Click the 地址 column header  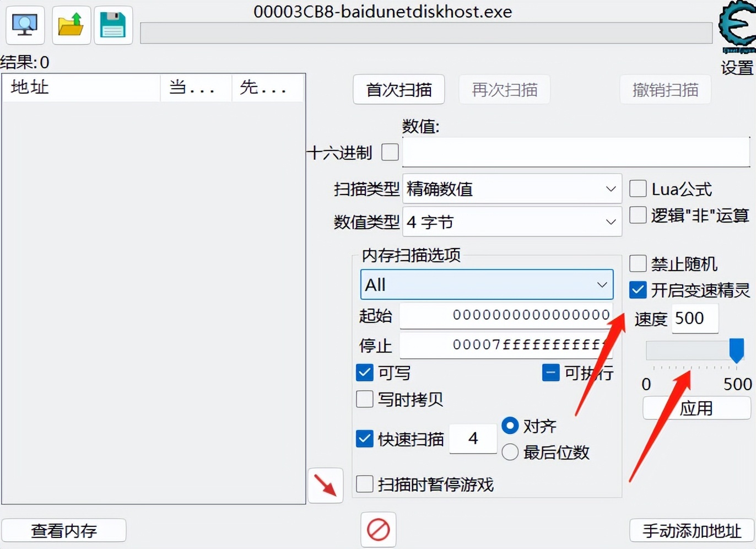pos(81,87)
